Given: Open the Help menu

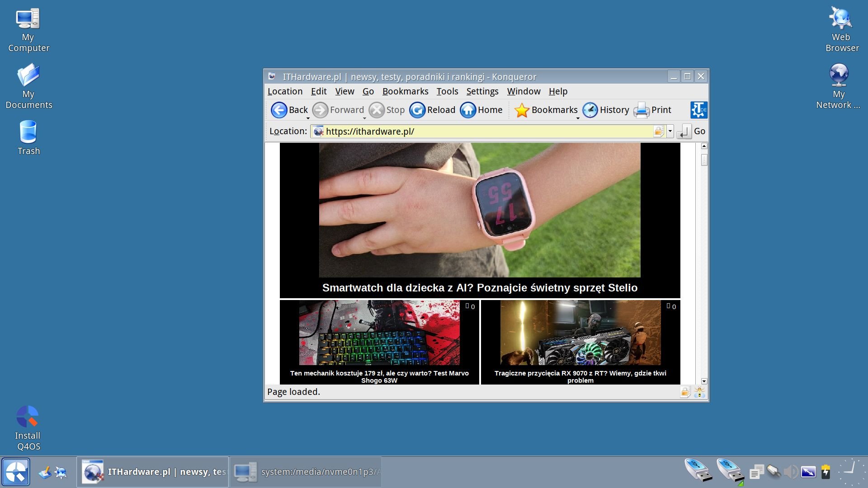Looking at the screenshot, I should click(558, 91).
